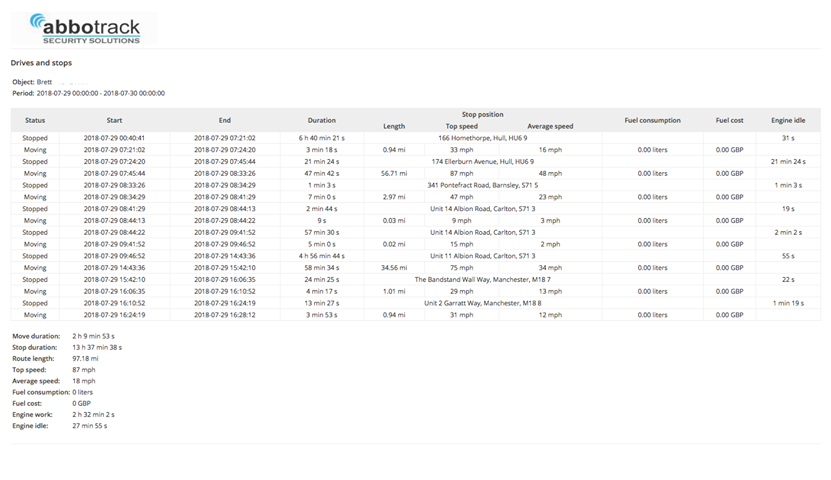
Task: Click the Unit 11 Albion Road address
Action: pyautogui.click(x=482, y=256)
